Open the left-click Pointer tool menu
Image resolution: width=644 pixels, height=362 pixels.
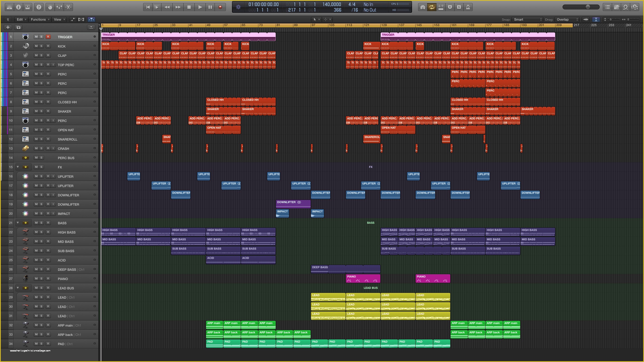[x=316, y=19]
